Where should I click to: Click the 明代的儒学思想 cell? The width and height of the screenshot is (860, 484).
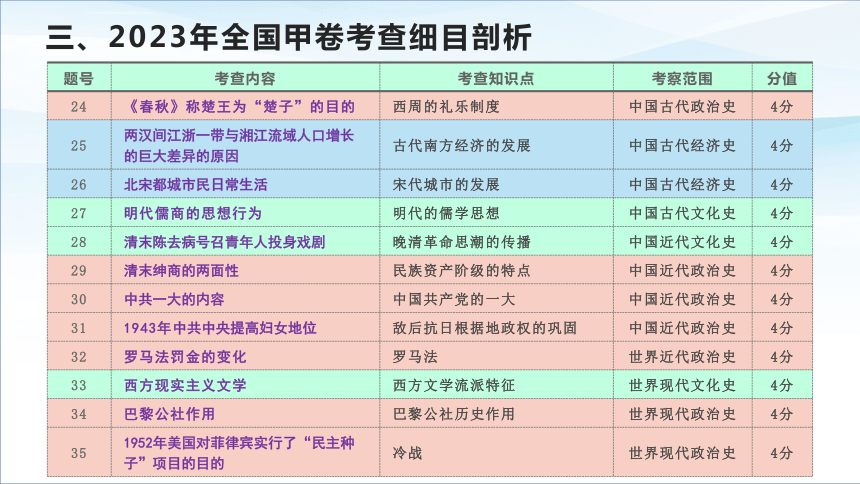pyautogui.click(x=496, y=213)
